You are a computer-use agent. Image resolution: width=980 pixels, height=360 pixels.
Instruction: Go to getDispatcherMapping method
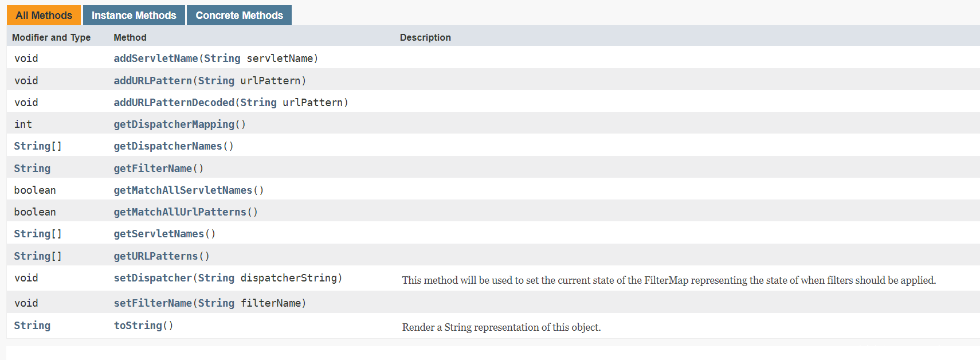[x=174, y=124]
